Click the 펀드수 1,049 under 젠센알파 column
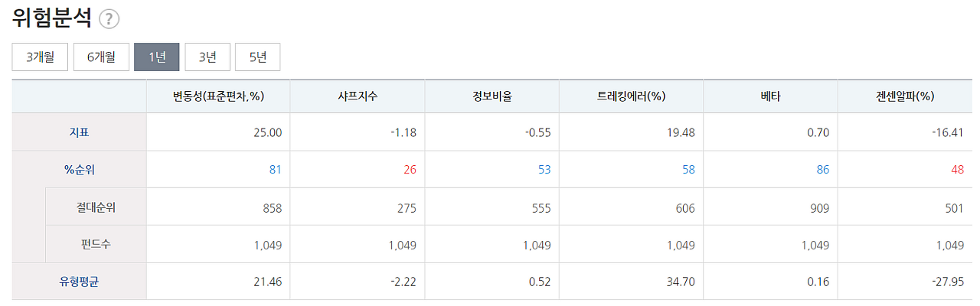 coord(950,245)
